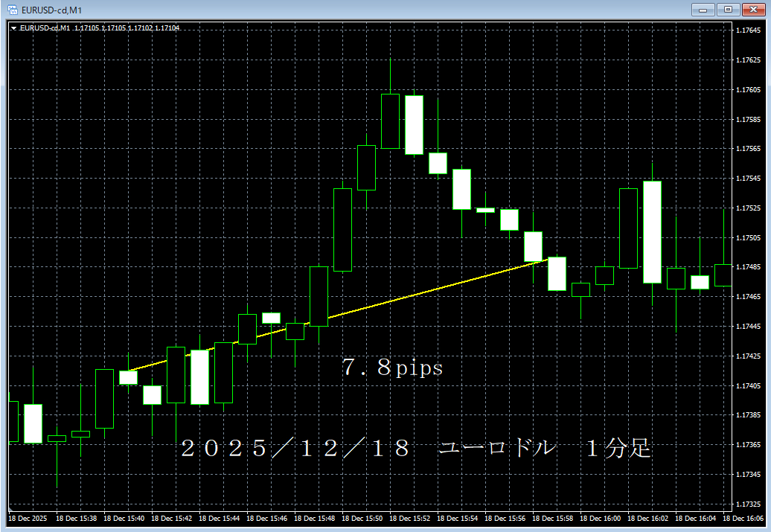
Task: Click price level 1.17625 on the scale
Action: [x=748, y=60]
